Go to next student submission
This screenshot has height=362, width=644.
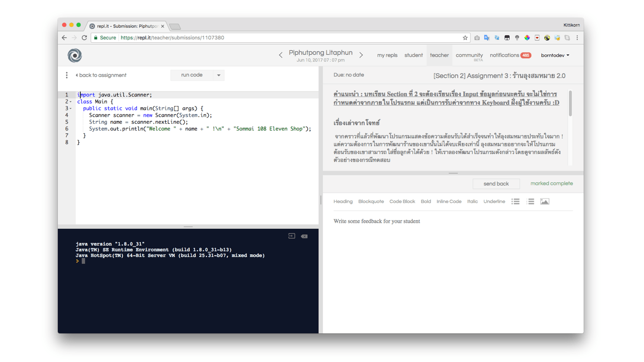361,55
